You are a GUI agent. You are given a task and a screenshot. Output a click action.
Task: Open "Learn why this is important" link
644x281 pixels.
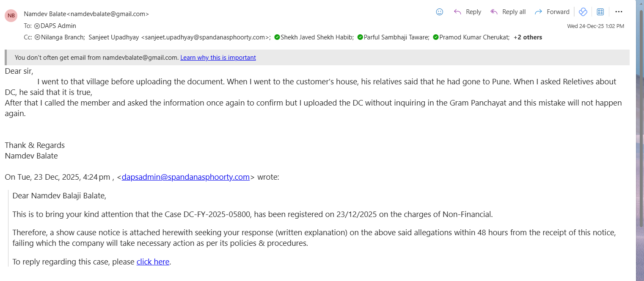(218, 58)
